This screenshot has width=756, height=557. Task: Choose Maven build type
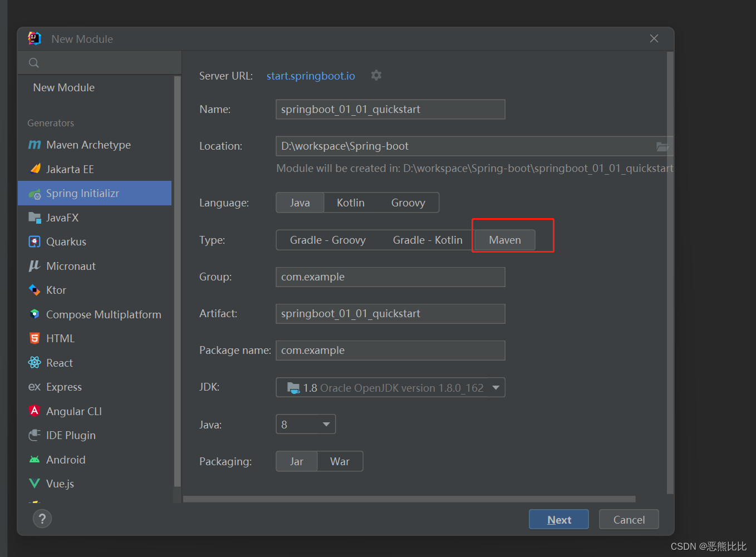click(x=505, y=240)
